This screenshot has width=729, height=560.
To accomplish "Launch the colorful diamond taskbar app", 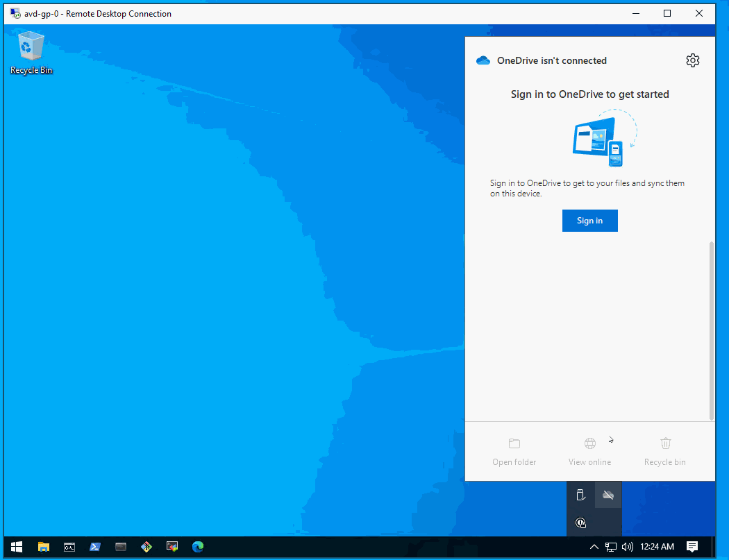I will [146, 547].
